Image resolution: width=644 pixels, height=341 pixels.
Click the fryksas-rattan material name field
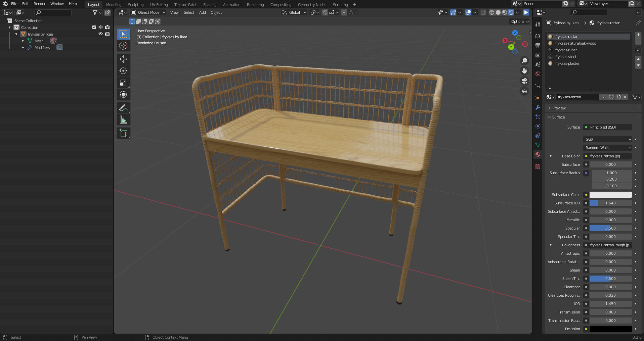pos(577,97)
